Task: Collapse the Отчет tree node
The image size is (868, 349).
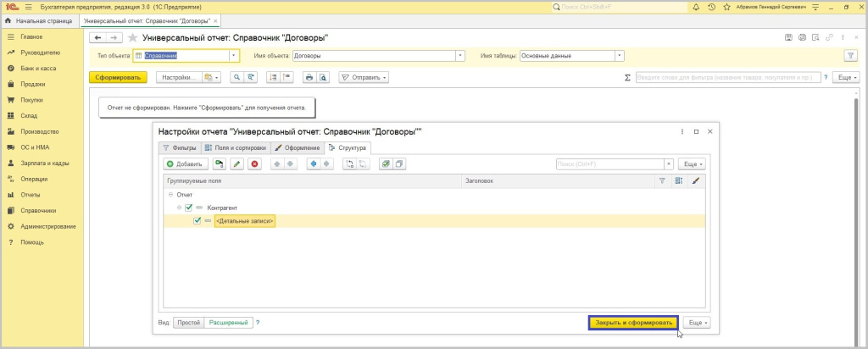Action: pos(170,195)
